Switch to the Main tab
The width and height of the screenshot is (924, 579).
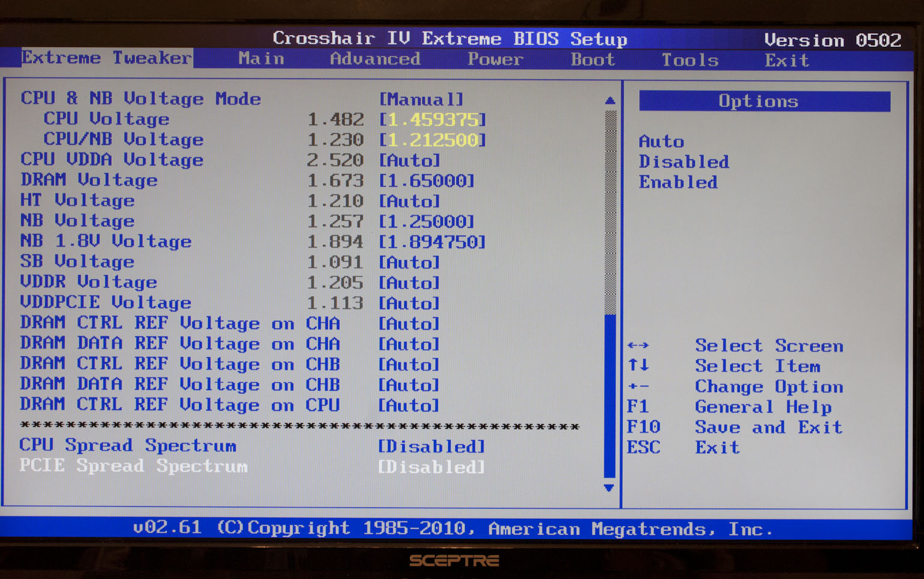click(x=261, y=58)
